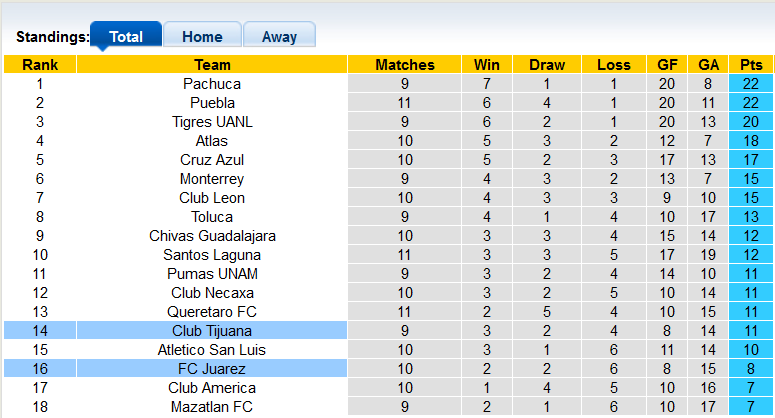This screenshot has height=418, width=775.
Task: Open Mazatlan FC team entry
Action: point(212,407)
